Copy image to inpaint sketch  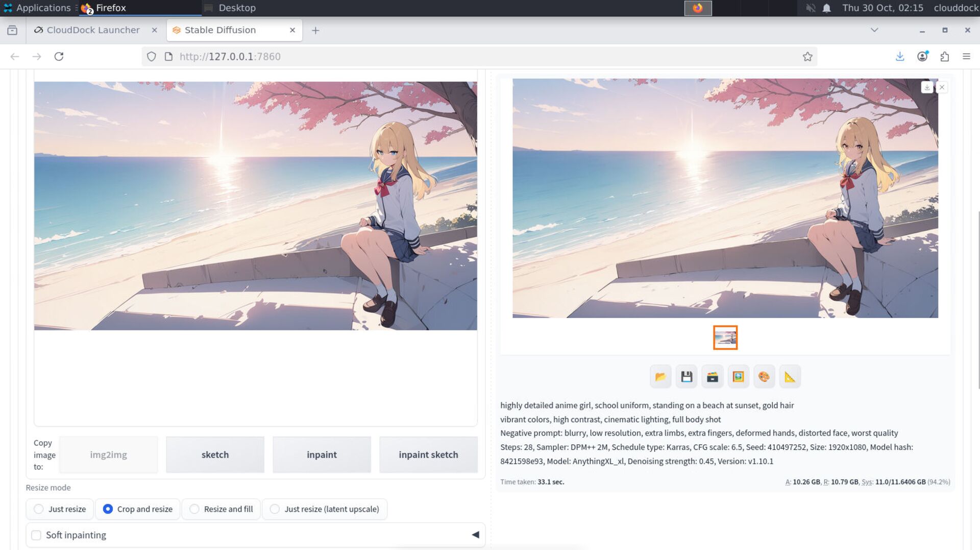(x=428, y=455)
